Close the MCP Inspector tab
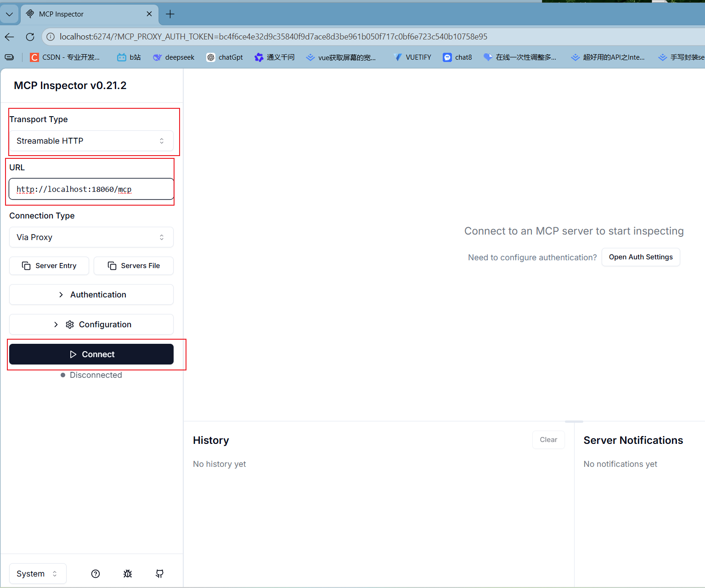 [x=149, y=14]
